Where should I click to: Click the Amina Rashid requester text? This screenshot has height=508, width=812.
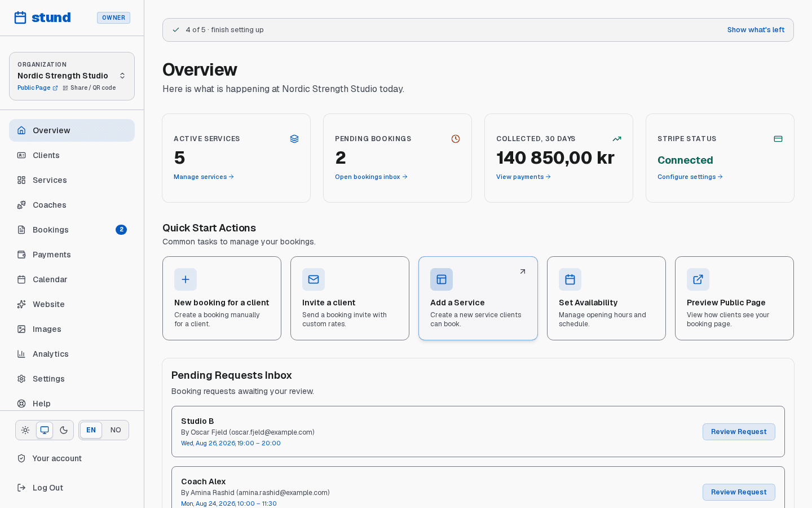coord(255,493)
